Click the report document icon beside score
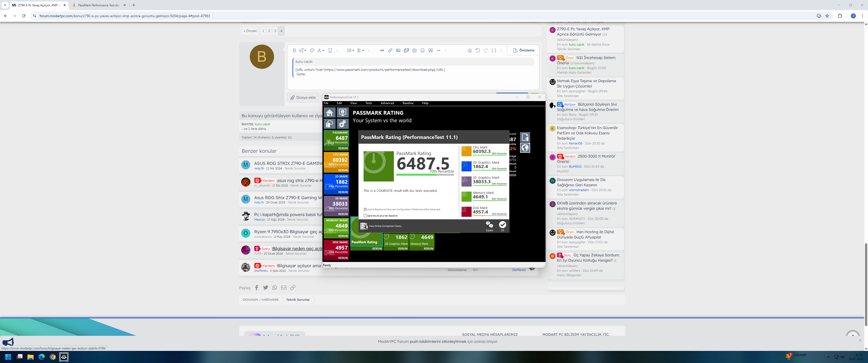Viewport: 868px width, 363px height. 525,137
